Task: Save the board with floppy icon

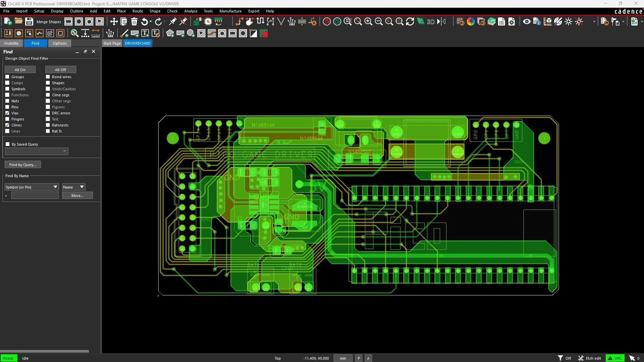Action: 29,21
